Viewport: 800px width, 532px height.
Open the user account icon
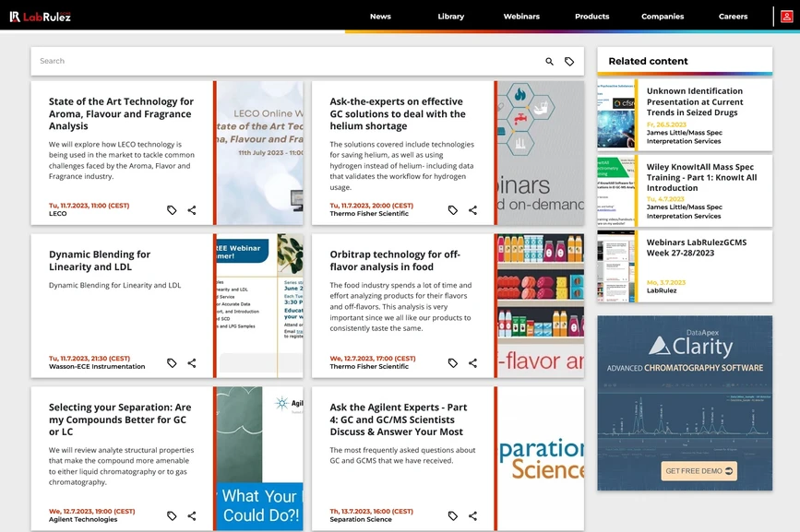tap(787, 17)
